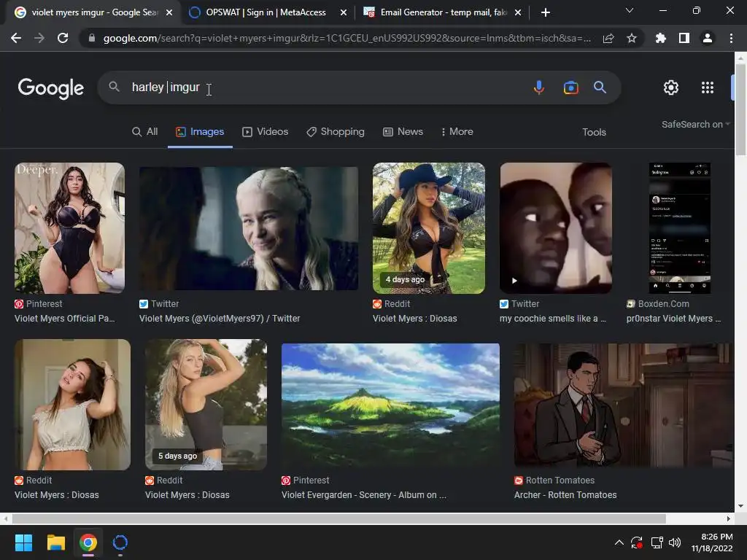Close the Email Generator tab
747x560 pixels.
(x=519, y=12)
